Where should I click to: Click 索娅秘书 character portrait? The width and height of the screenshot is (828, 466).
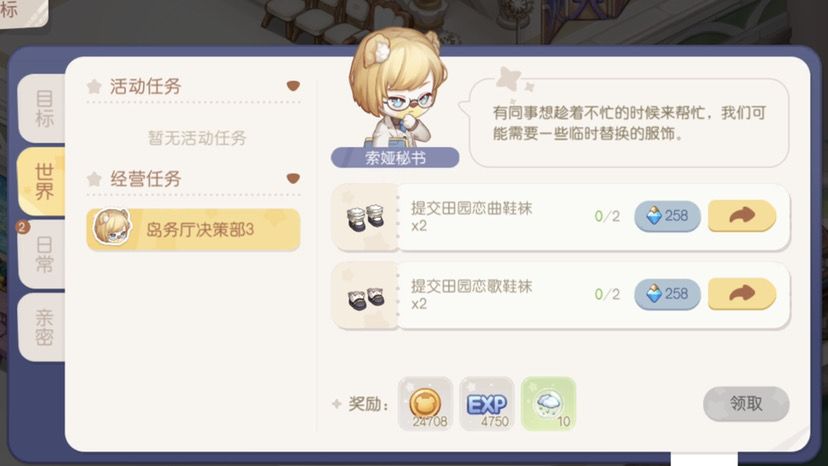point(397,89)
